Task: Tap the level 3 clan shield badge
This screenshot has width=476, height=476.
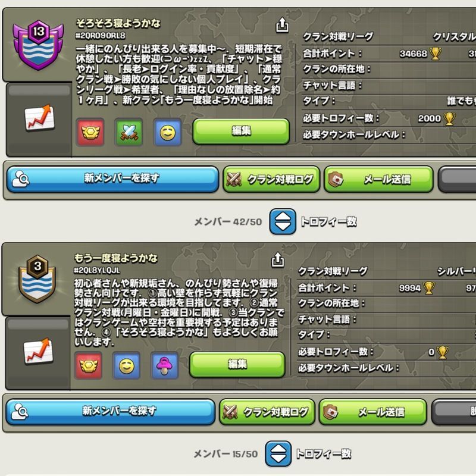Action: (37, 279)
